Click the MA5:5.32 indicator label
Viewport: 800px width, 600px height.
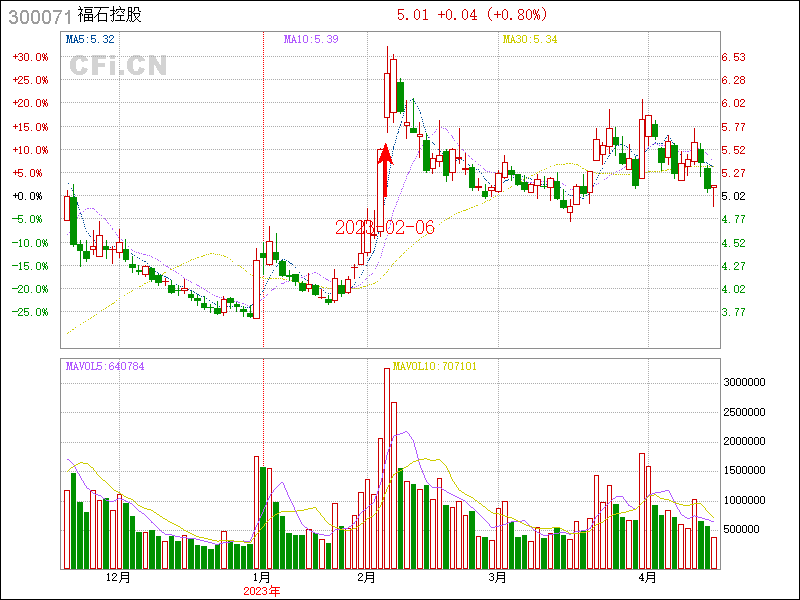point(90,39)
